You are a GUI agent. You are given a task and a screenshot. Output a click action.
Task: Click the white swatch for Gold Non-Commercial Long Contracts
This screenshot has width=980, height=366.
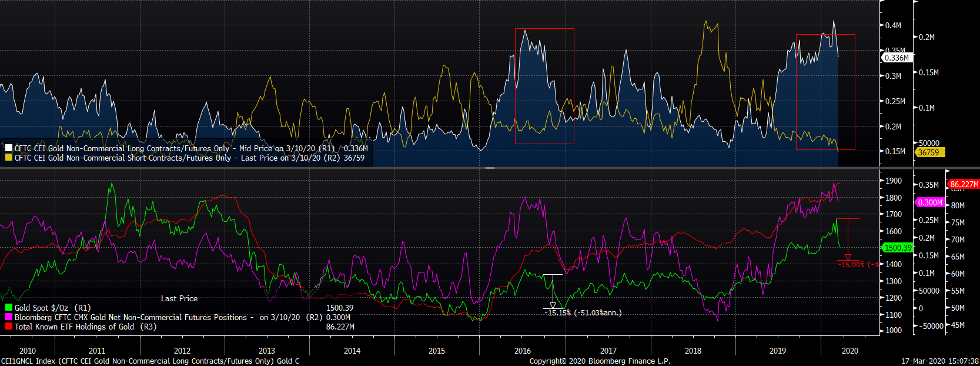click(9, 148)
